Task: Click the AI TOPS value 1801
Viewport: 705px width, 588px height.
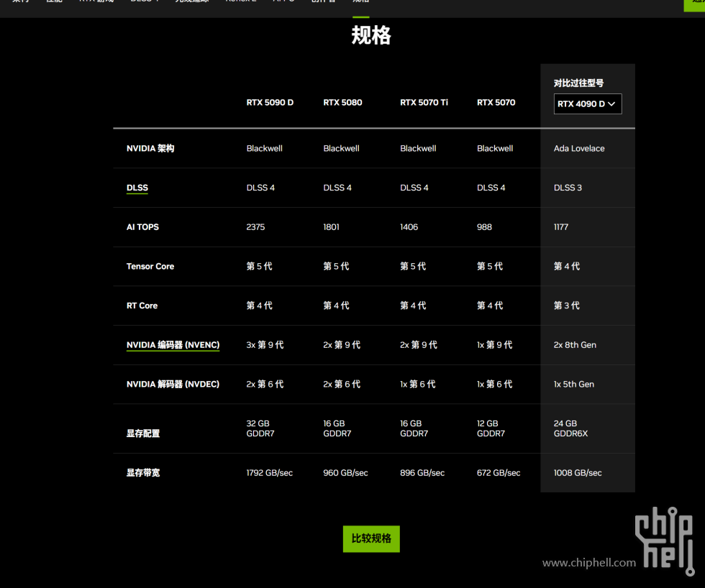Action: coord(332,227)
